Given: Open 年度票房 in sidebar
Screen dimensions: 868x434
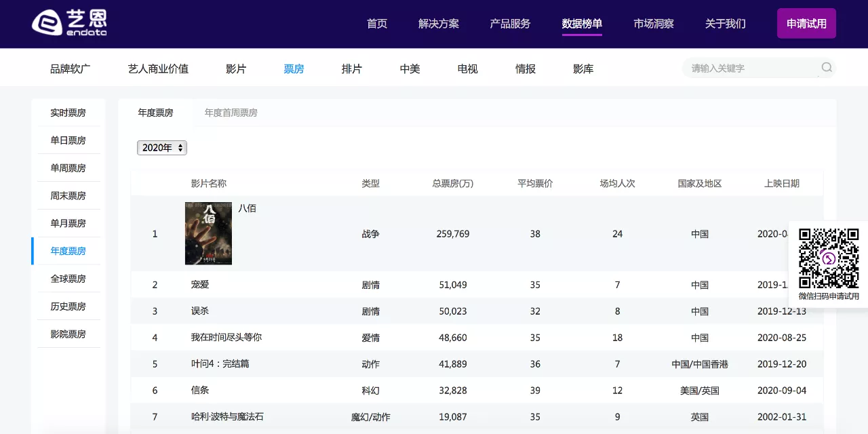Looking at the screenshot, I should pyautogui.click(x=68, y=251).
